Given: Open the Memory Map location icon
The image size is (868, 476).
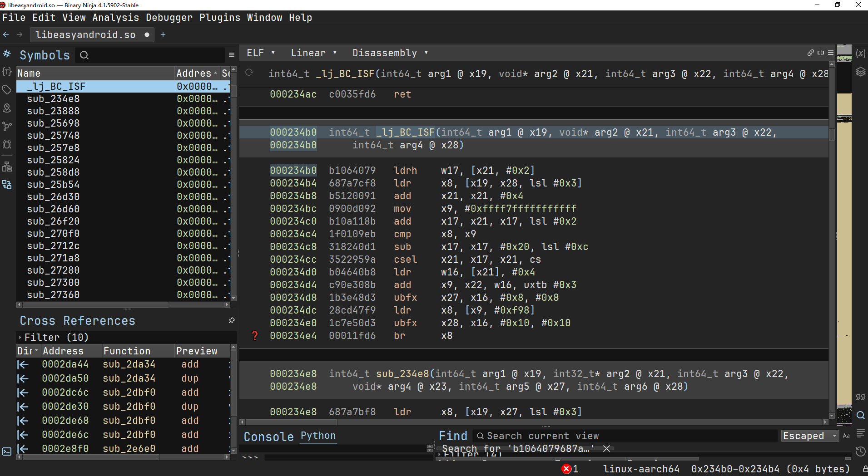Looking at the screenshot, I should pos(7,108).
